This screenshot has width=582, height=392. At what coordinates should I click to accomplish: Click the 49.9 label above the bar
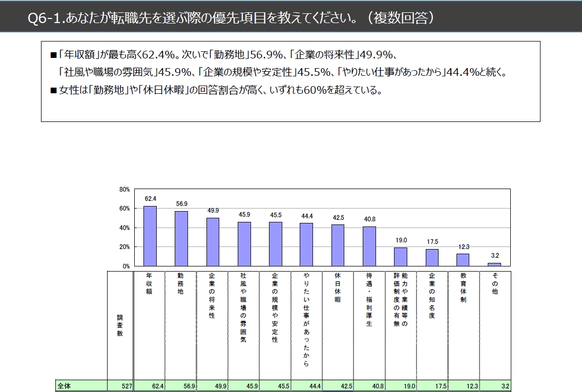pyautogui.click(x=213, y=211)
